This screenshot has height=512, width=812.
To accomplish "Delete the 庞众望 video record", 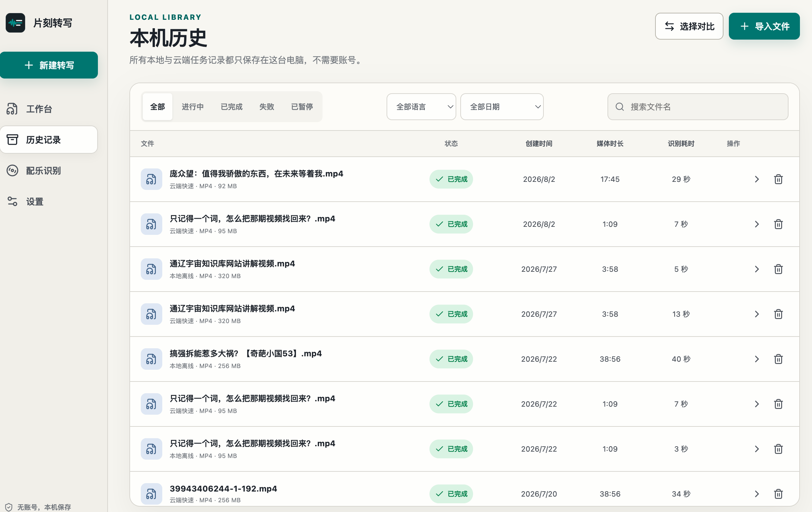I will coord(778,179).
